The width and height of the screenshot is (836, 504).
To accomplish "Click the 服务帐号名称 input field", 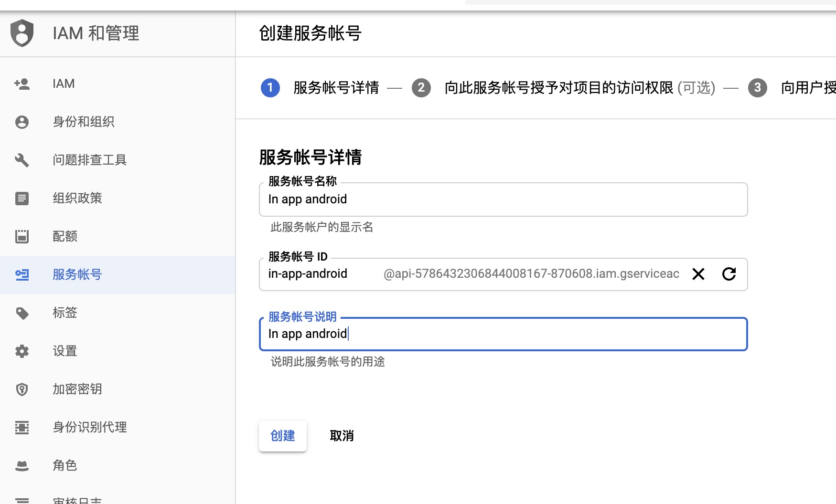I will 503,199.
